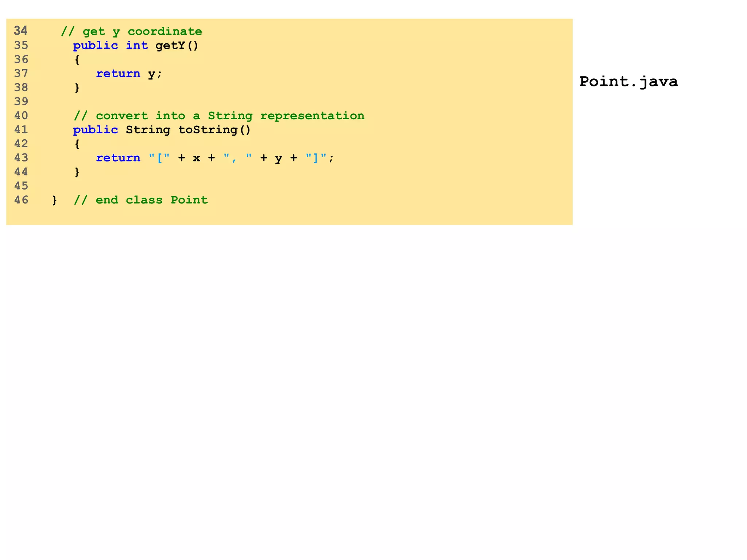Click the Point.java title text
The width and height of the screenshot is (747, 560).
pyautogui.click(x=628, y=81)
